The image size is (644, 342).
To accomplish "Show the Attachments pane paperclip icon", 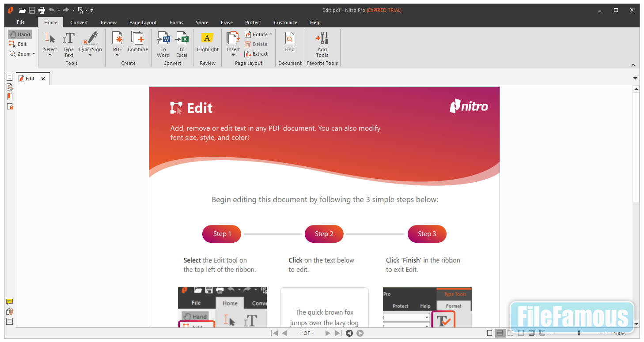I will point(9,312).
